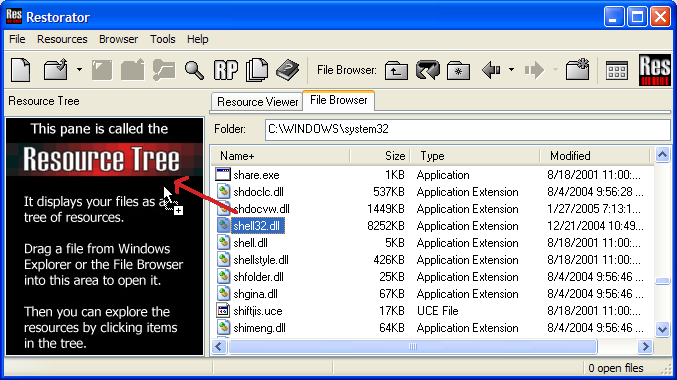Click the Restorator title bar app icon
This screenshot has height=380, width=677.
(x=14, y=16)
